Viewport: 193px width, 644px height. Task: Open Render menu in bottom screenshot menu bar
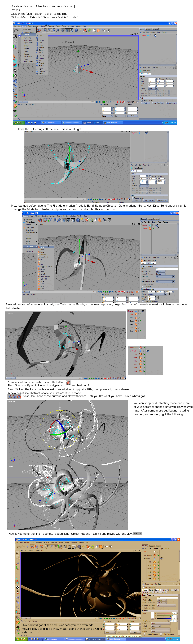point(67,543)
